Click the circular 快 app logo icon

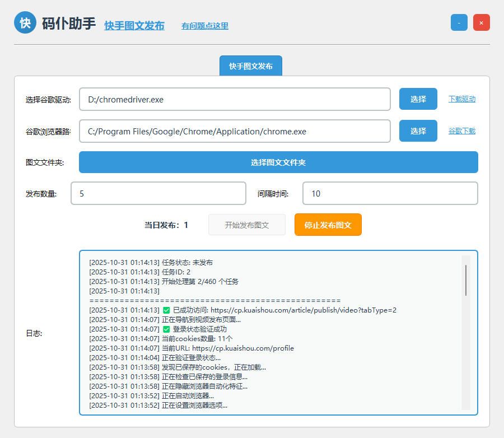coord(25,23)
